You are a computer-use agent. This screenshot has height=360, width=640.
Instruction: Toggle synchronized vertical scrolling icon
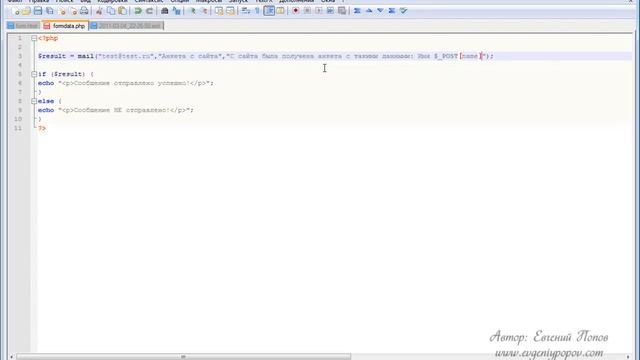click(x=219, y=11)
